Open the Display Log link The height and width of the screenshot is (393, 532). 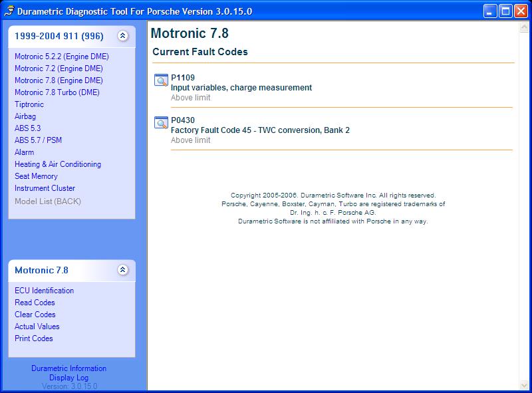pyautogui.click(x=69, y=378)
